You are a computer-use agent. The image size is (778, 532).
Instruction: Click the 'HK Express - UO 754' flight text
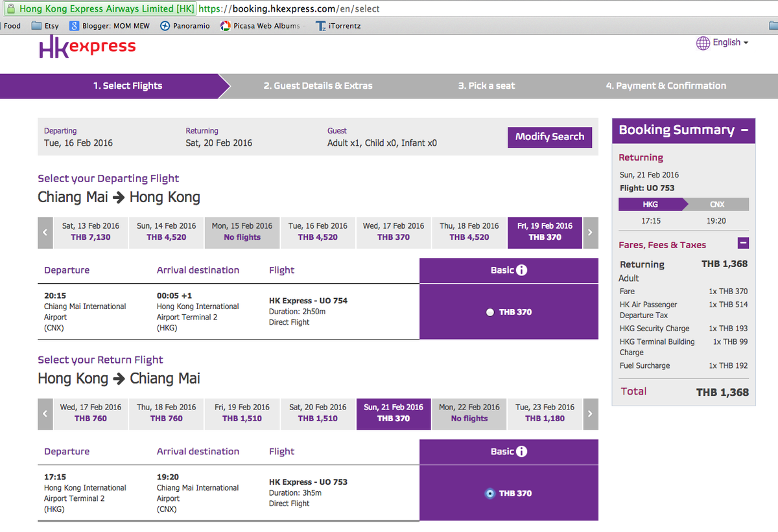pyautogui.click(x=308, y=301)
